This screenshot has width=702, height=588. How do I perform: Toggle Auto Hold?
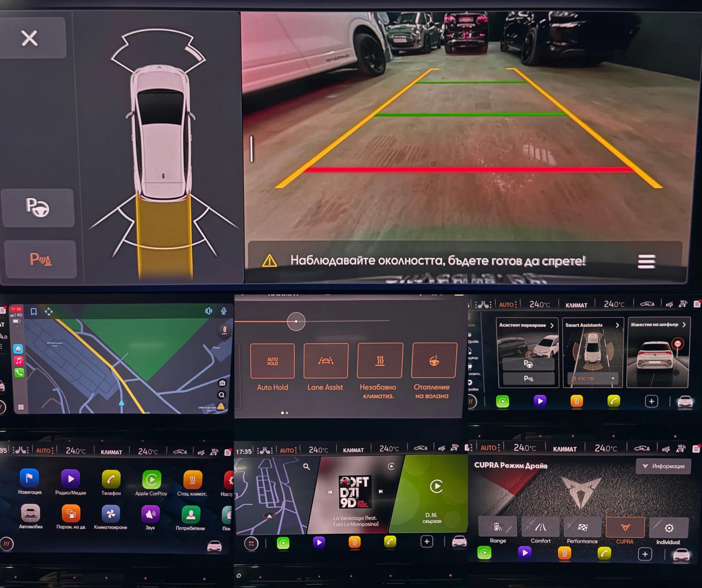(272, 361)
